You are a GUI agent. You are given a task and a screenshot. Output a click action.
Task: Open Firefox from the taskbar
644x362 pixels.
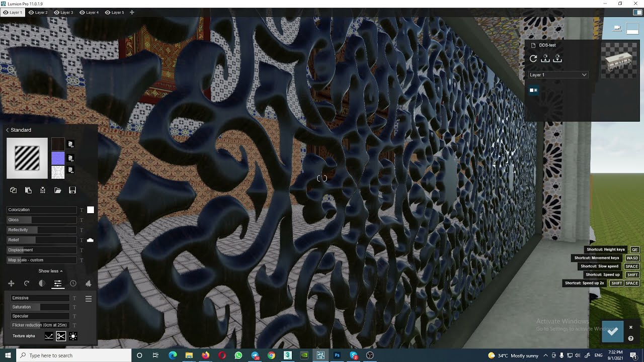click(x=205, y=355)
